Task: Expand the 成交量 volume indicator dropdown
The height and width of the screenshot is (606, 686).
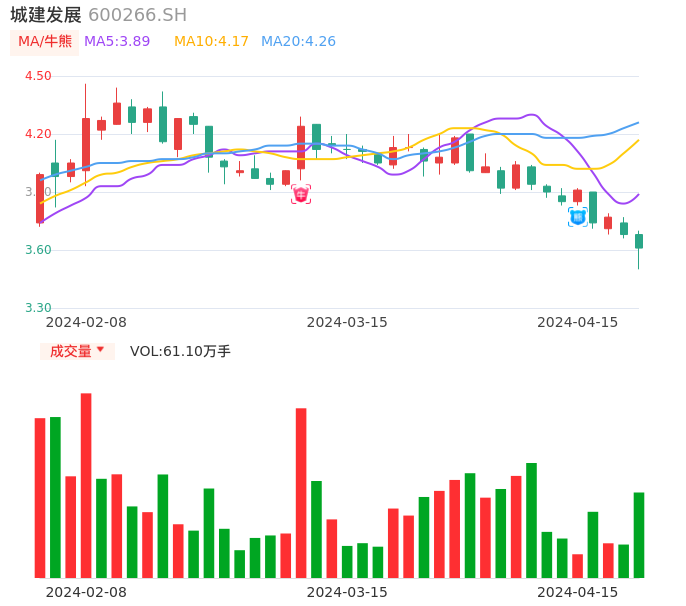Action: point(77,351)
